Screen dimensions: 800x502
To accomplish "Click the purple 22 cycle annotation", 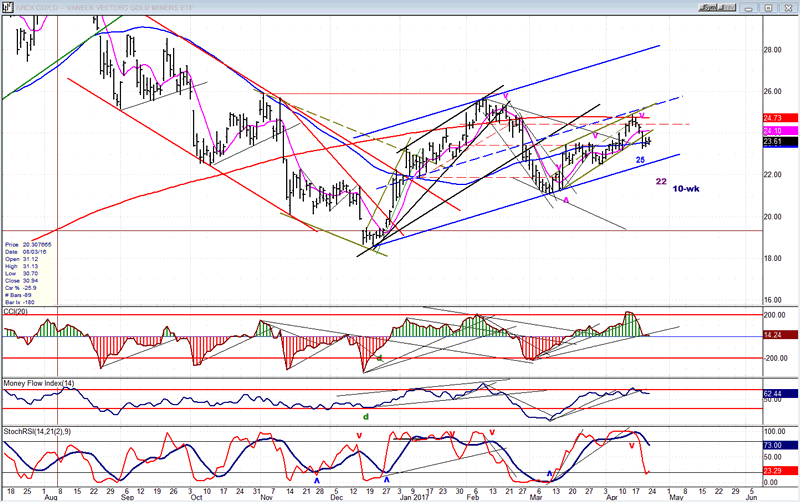I will [661, 181].
